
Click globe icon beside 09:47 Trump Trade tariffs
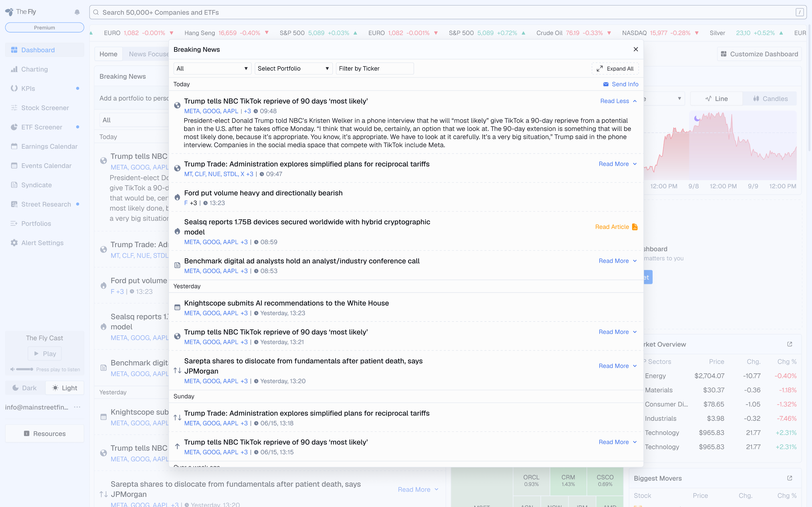[177, 168]
